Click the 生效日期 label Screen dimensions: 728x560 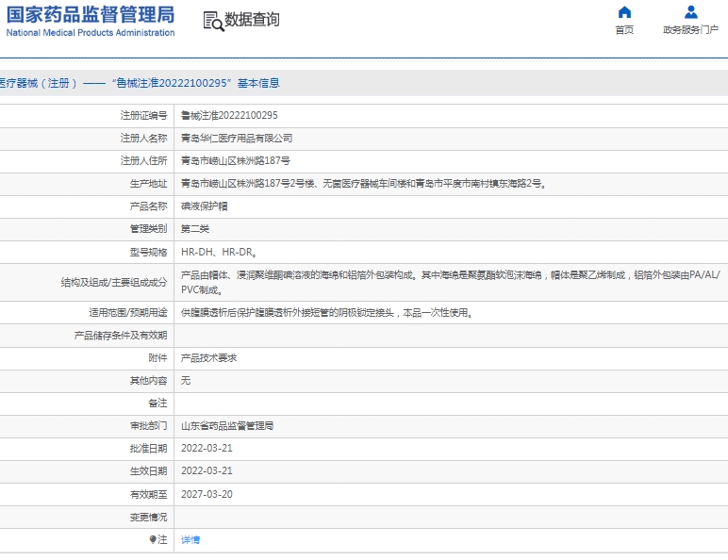click(x=148, y=470)
